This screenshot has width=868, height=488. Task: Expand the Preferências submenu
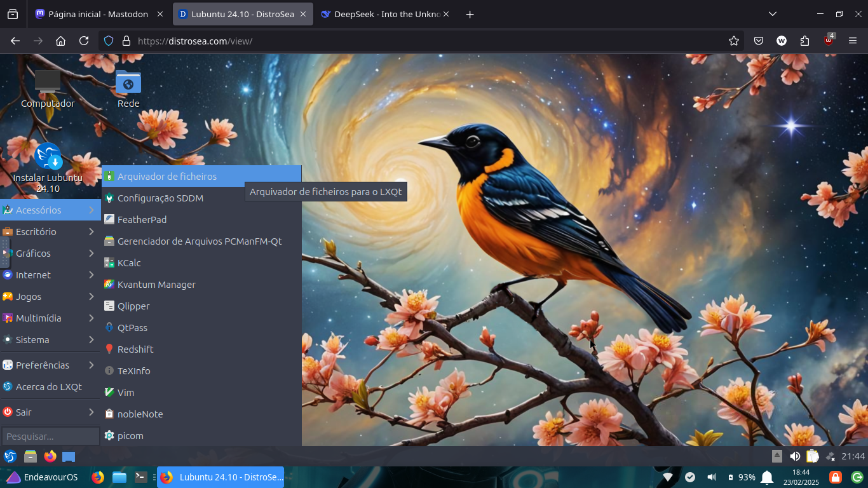[x=50, y=365]
